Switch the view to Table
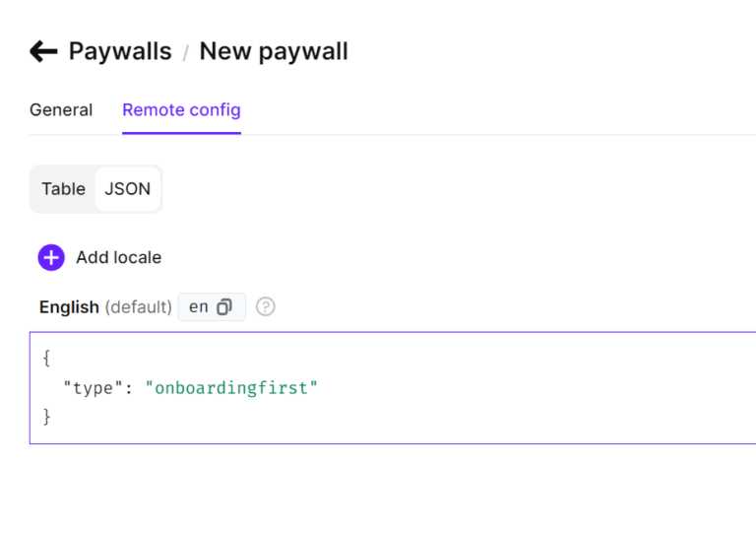The height and width of the screenshot is (533, 756). coord(63,188)
